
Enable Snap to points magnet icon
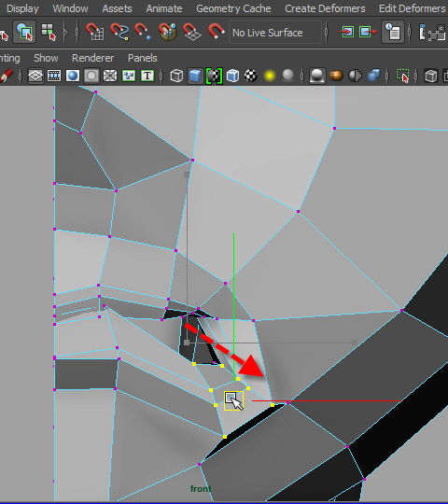pos(143,32)
